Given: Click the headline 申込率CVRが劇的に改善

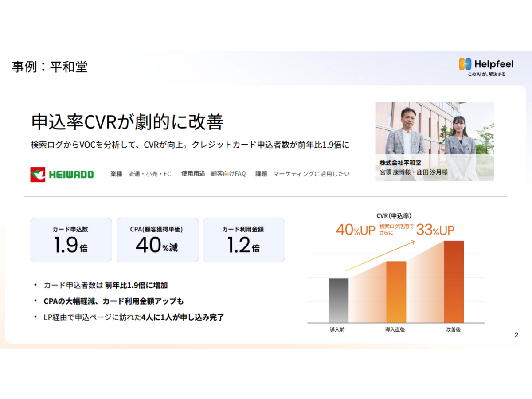Looking at the screenshot, I should 127,122.
